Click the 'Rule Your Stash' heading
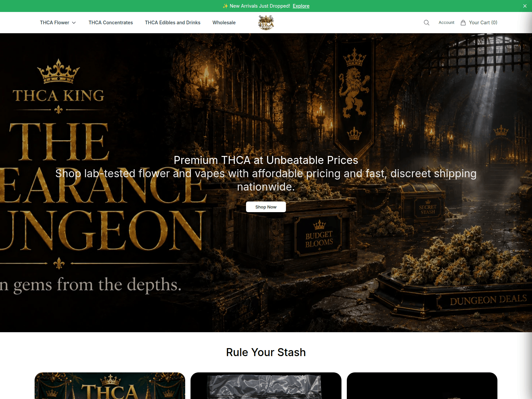 coord(266,352)
